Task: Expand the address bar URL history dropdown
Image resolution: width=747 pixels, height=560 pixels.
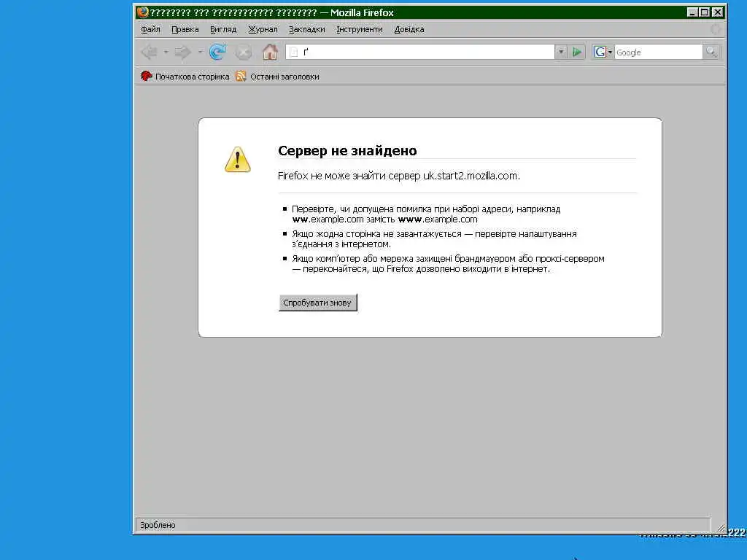Action: point(561,52)
